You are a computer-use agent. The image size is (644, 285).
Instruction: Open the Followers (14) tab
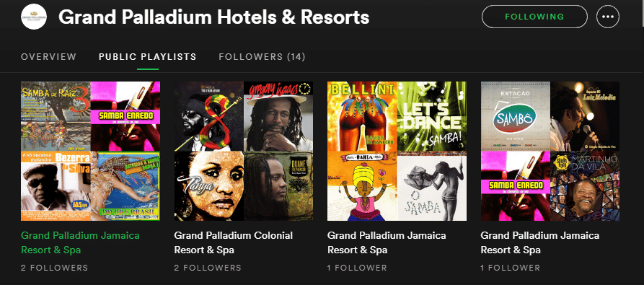pyautogui.click(x=262, y=57)
